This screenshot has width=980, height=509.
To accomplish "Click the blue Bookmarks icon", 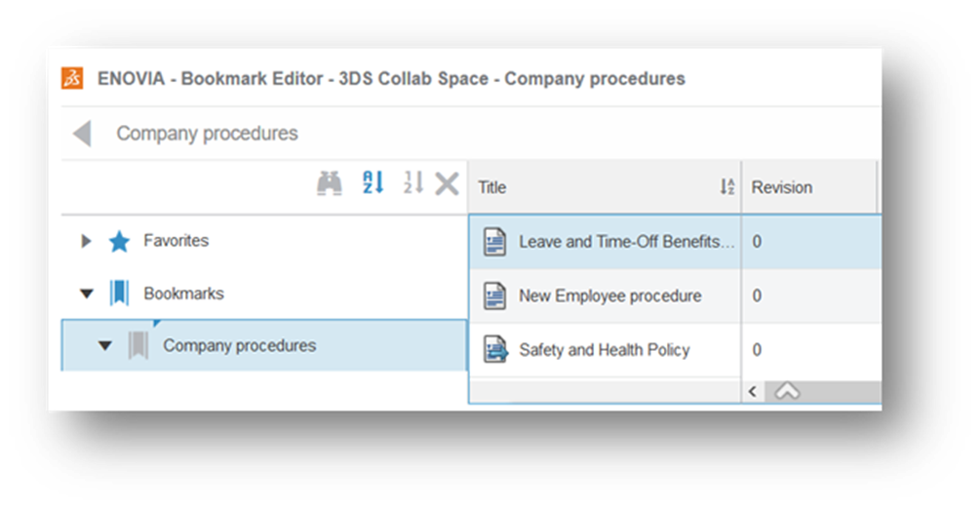I will click(119, 294).
